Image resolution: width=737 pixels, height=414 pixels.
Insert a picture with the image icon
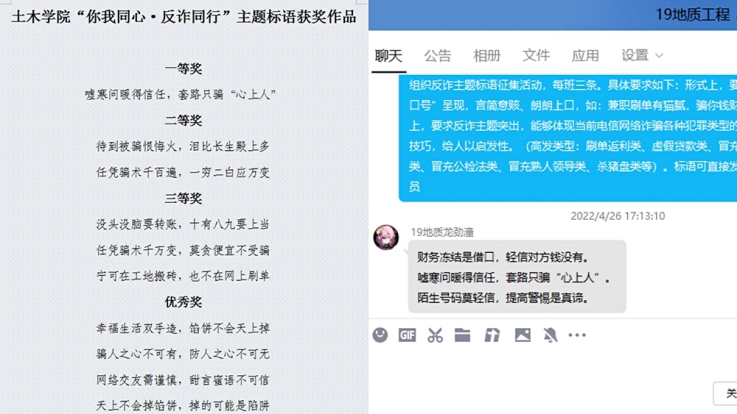pyautogui.click(x=523, y=335)
